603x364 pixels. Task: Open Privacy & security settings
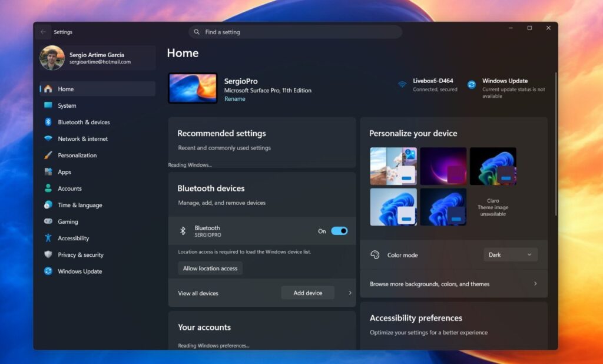pos(97,254)
